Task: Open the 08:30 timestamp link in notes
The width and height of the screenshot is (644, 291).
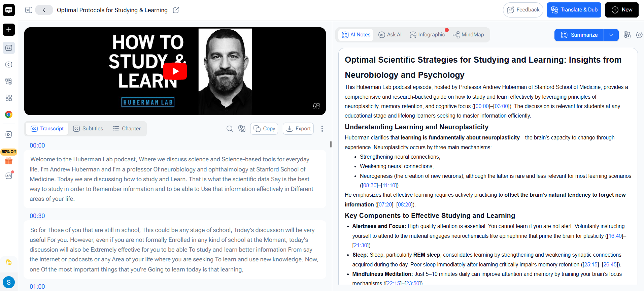Action: 370,186
